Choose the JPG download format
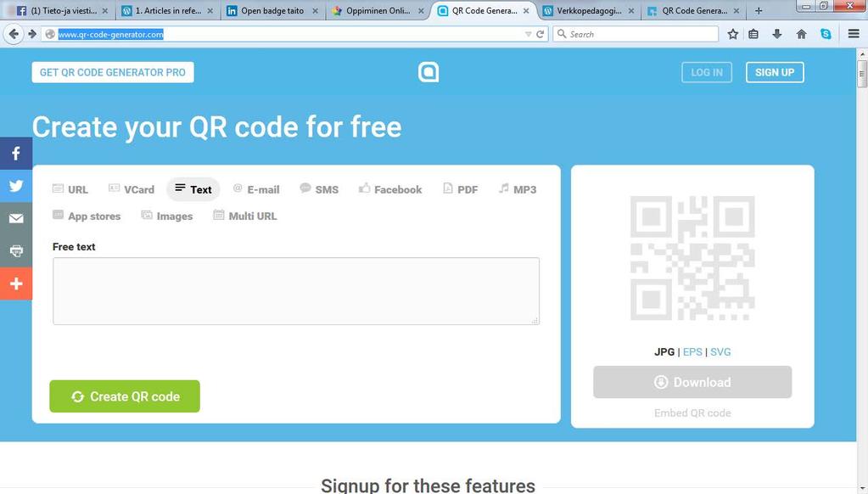The height and width of the screenshot is (494, 868). pyautogui.click(x=664, y=351)
